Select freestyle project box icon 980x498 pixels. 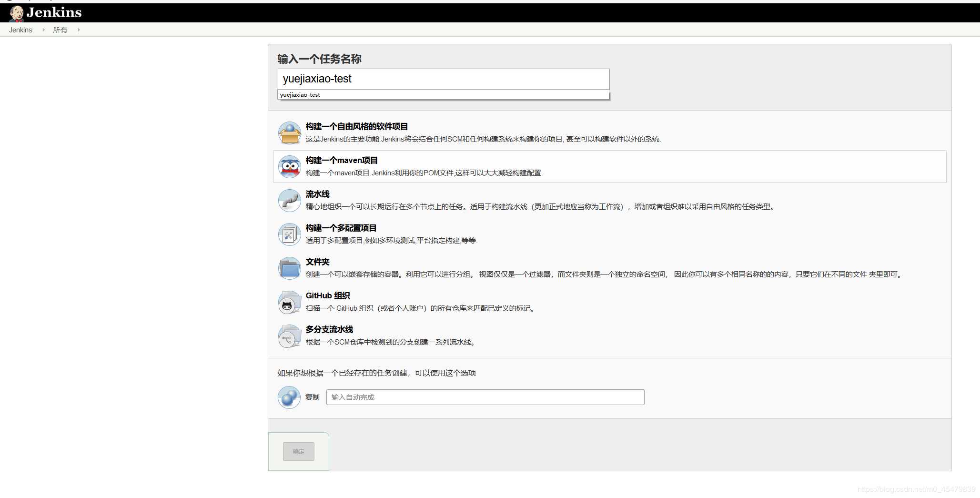pyautogui.click(x=289, y=133)
